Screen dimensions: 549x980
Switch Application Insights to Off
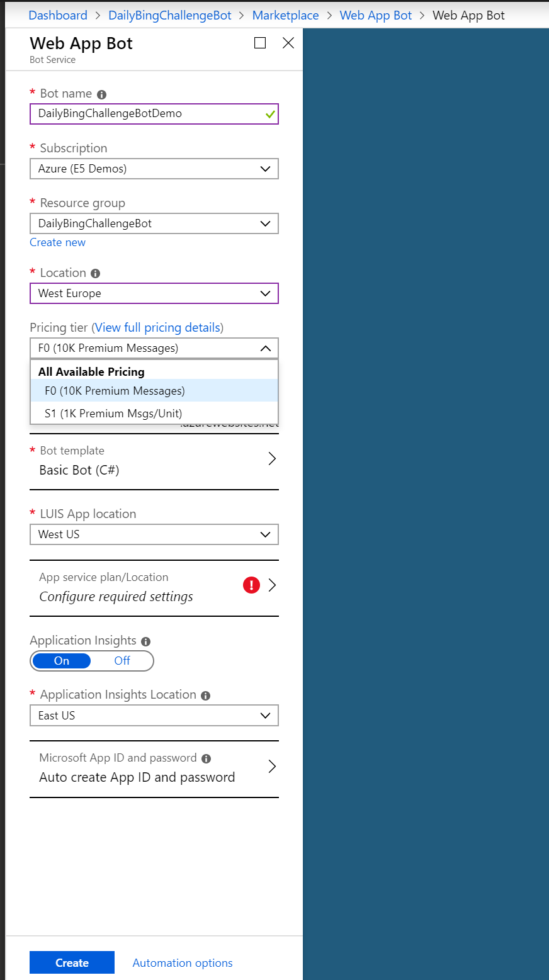point(122,661)
